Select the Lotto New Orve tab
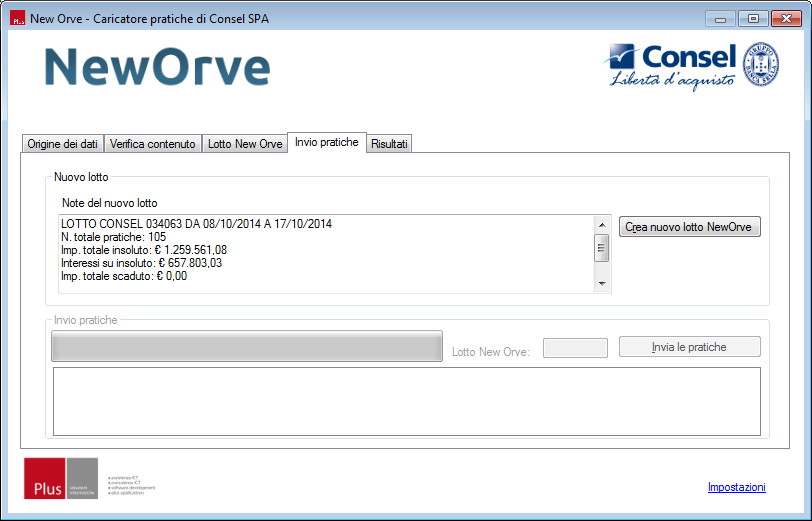 point(245,143)
